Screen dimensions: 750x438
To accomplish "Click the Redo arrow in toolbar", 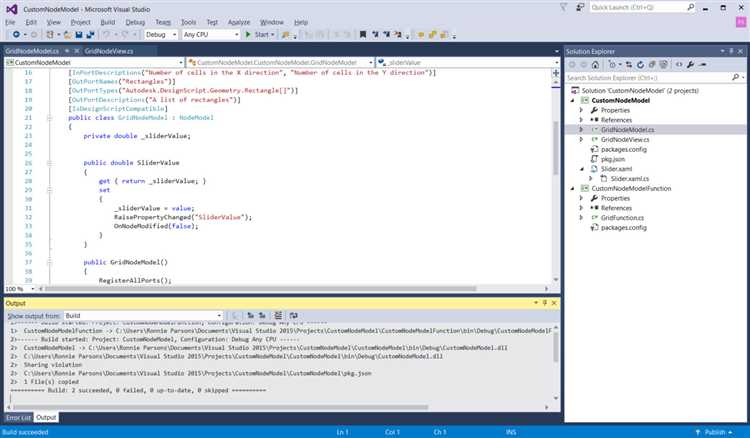I will [x=125, y=34].
